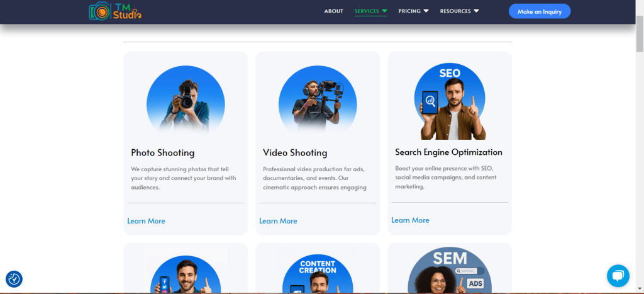Expand the Pricing dropdown menu

click(413, 11)
